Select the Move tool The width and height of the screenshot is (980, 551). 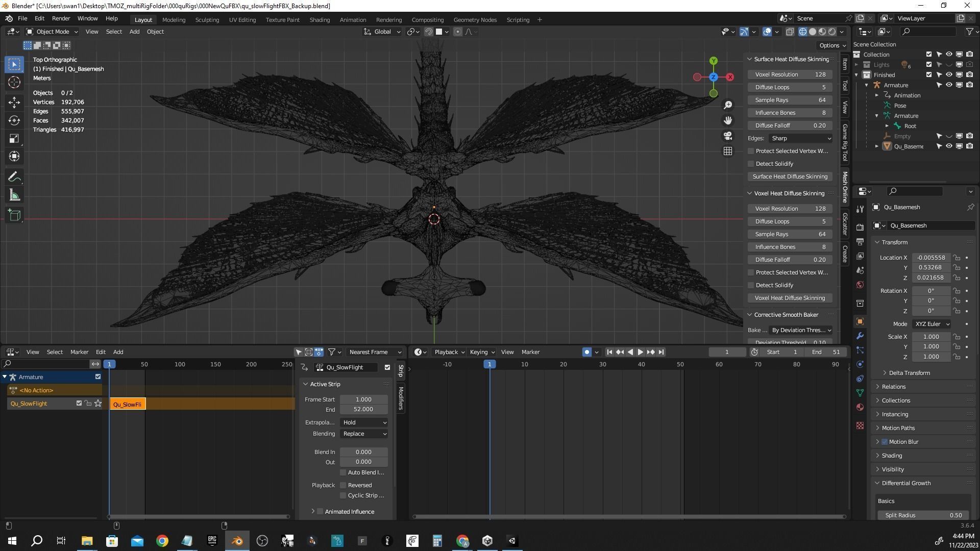pyautogui.click(x=14, y=103)
